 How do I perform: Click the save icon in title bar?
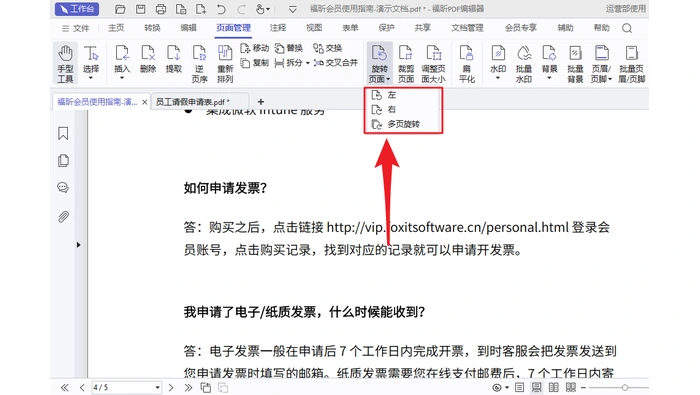click(x=141, y=9)
